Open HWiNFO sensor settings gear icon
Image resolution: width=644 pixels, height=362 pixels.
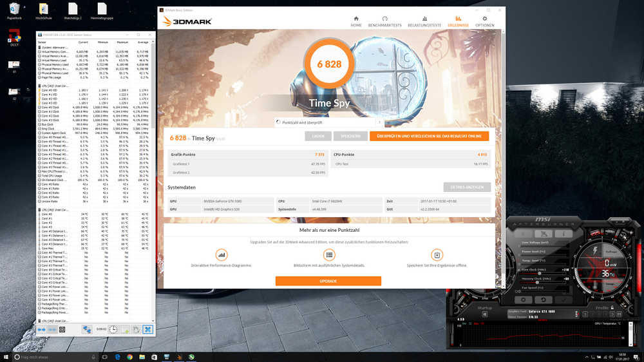pyautogui.click(x=136, y=329)
